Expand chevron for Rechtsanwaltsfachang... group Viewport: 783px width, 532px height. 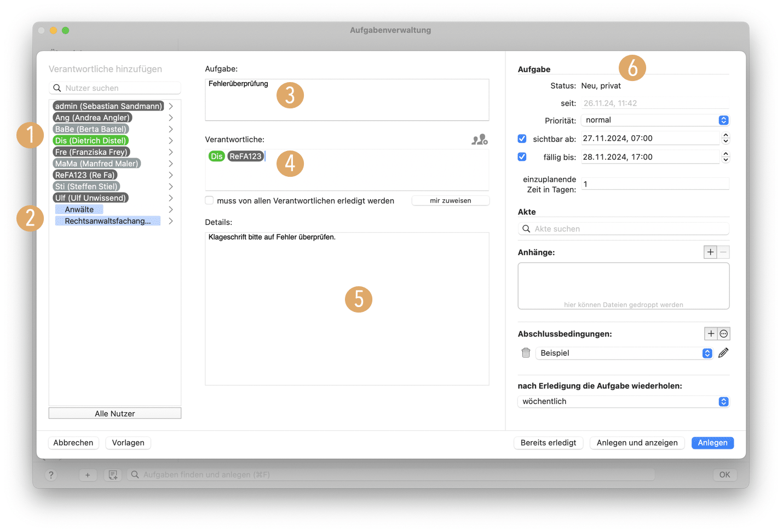[x=171, y=221]
